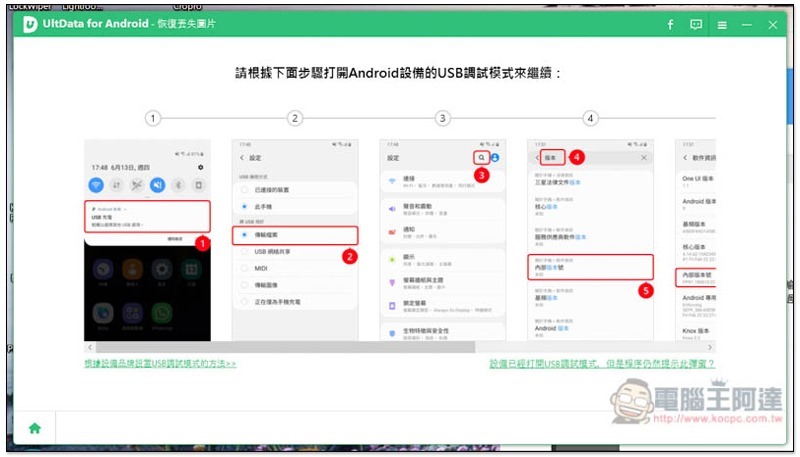Click the Wi-Fi quick toggle in step 1

click(97, 185)
